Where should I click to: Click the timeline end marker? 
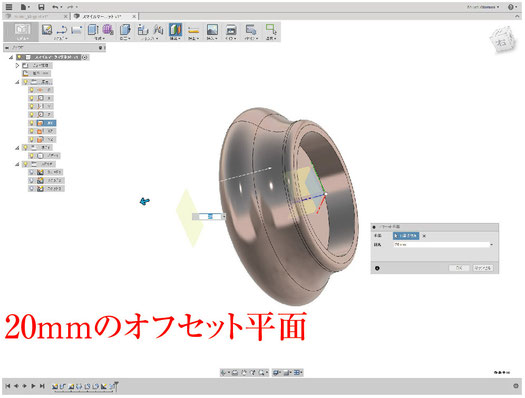tap(116, 385)
